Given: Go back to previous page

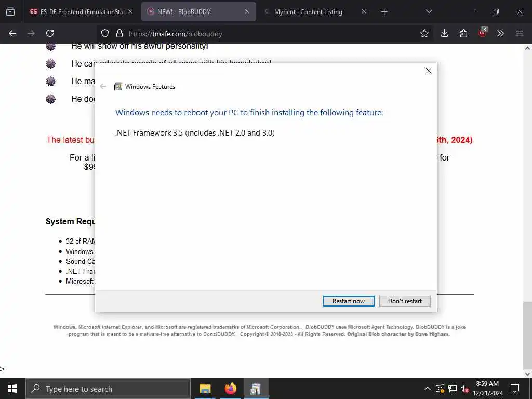Looking at the screenshot, I should point(12,33).
